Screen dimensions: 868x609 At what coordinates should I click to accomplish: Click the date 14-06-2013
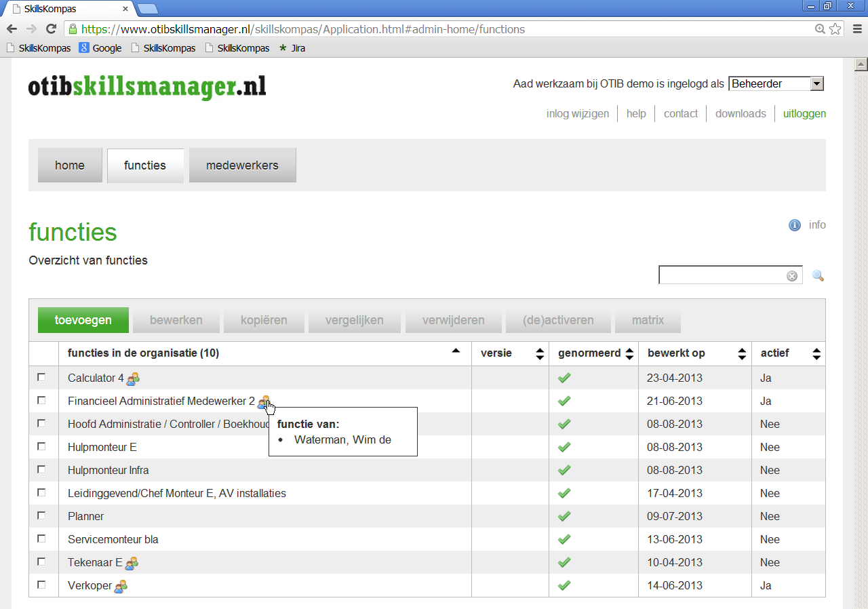click(x=675, y=585)
